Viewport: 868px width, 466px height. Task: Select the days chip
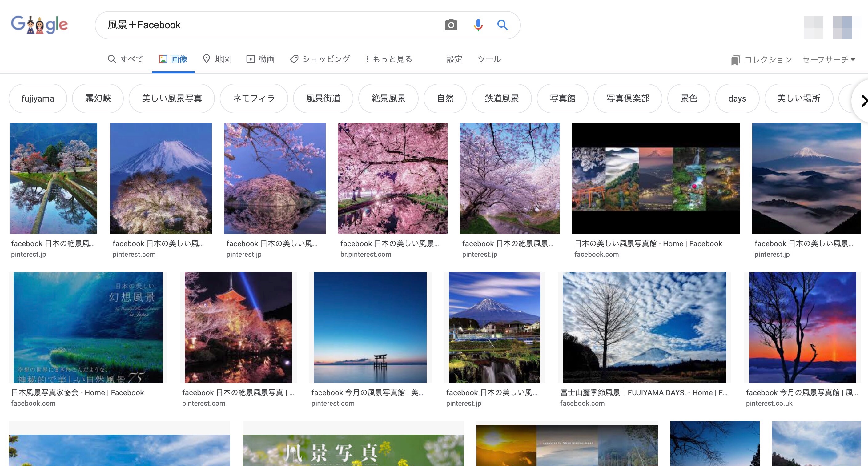tap(737, 98)
